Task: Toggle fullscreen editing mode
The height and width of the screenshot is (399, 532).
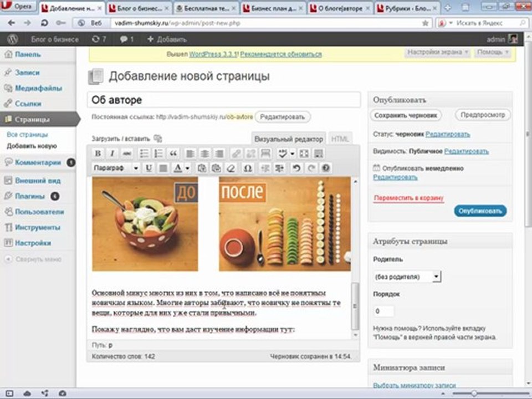Action: pyautogui.click(x=304, y=154)
